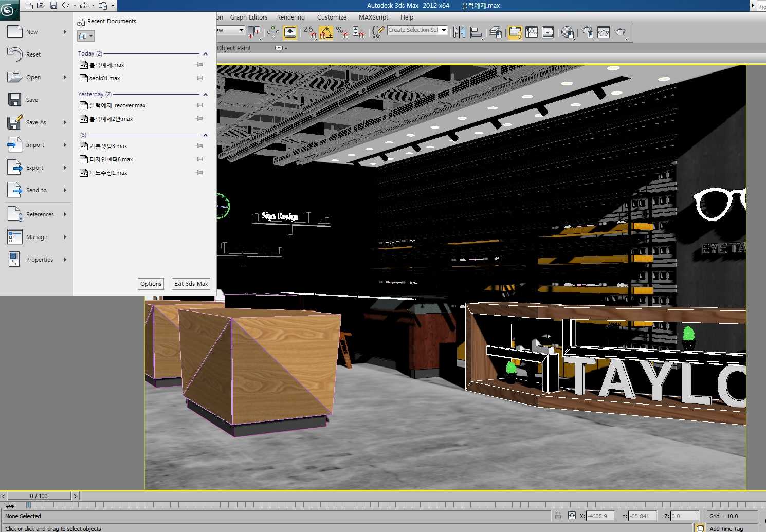
Task: Open the Curve Editor
Action: pyautogui.click(x=532, y=32)
